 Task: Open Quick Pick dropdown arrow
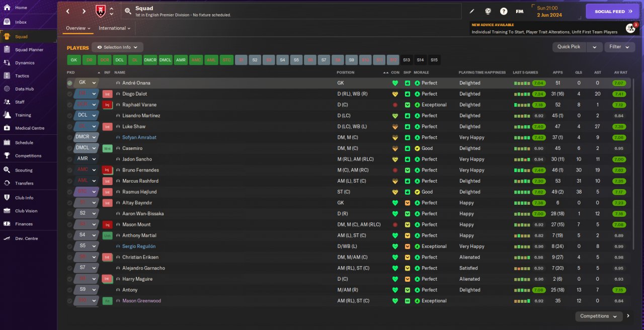coord(594,47)
